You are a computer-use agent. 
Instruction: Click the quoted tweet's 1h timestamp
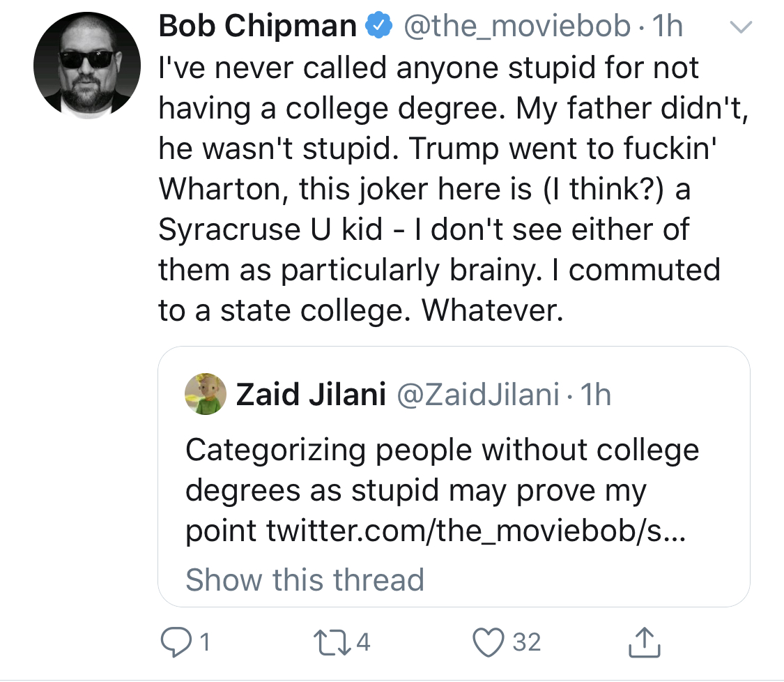[596, 395]
